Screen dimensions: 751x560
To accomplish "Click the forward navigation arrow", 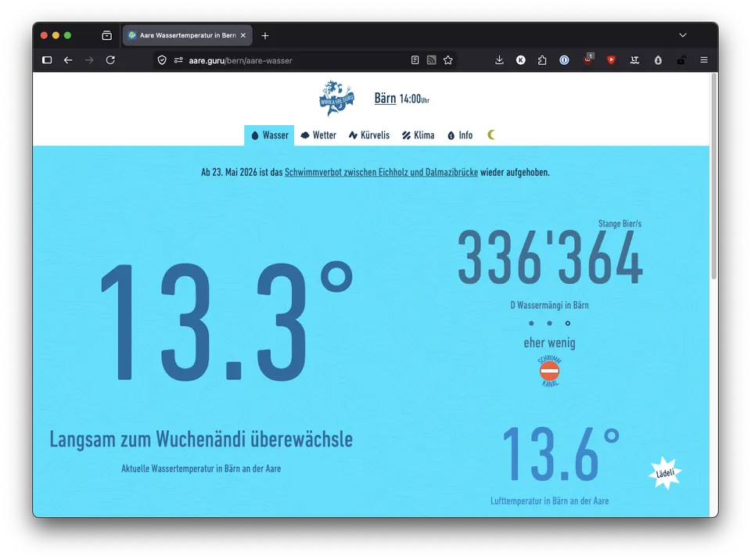I will coord(89,60).
